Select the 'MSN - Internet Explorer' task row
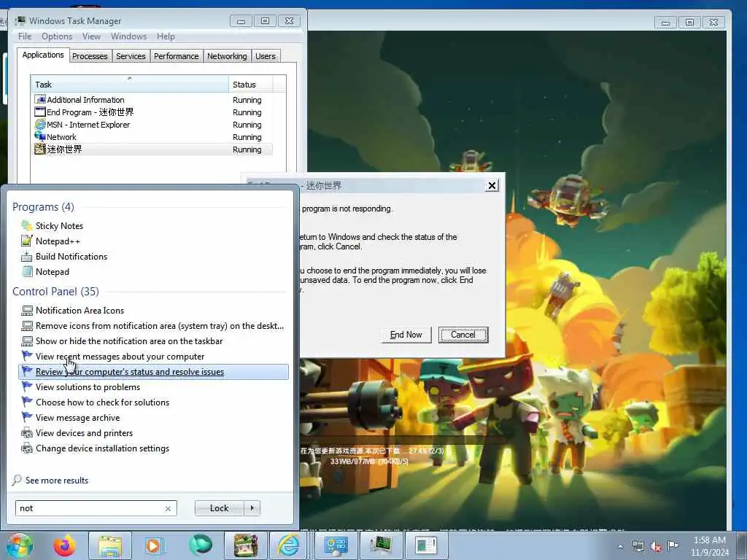The width and height of the screenshot is (747, 560). [152, 124]
